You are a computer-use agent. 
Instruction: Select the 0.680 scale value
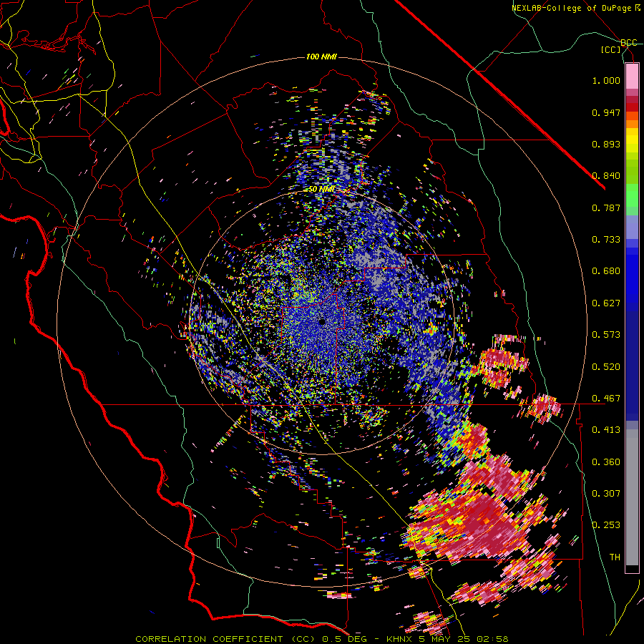(606, 271)
